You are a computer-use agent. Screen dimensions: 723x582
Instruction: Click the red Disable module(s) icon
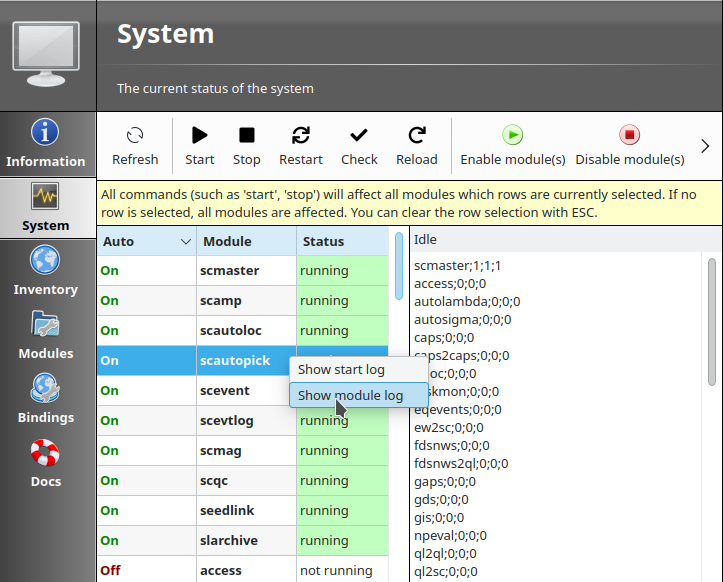click(629, 135)
